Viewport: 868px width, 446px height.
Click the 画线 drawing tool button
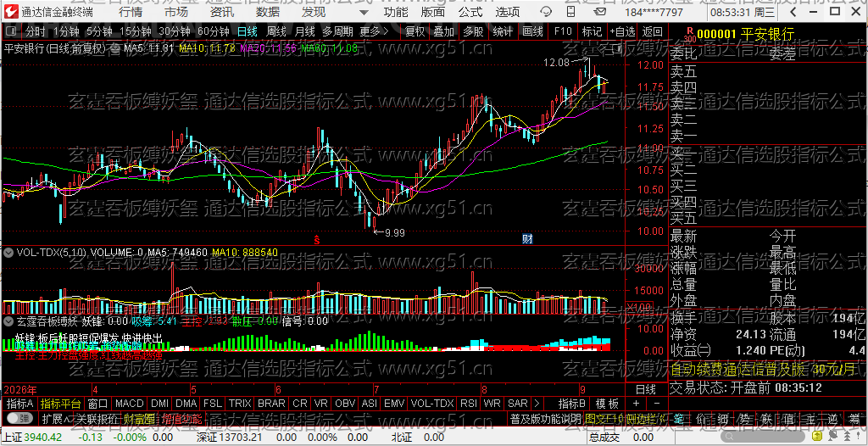click(x=532, y=31)
